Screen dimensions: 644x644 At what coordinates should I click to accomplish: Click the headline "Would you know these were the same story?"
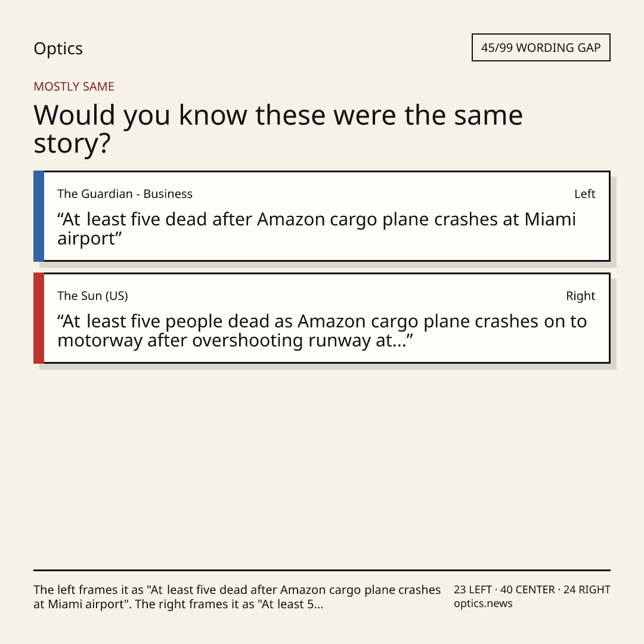click(x=278, y=129)
